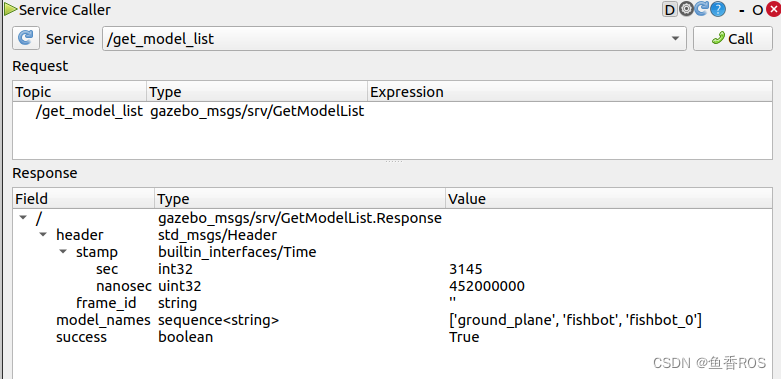Image resolution: width=781 pixels, height=379 pixels.
Task: Click the refresh services icon beside Service
Action: coord(25,38)
